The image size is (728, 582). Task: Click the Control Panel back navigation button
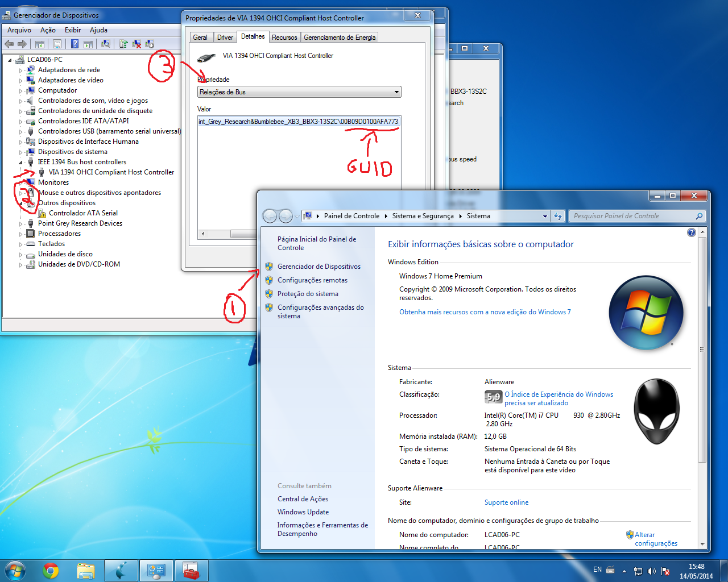coord(270,216)
